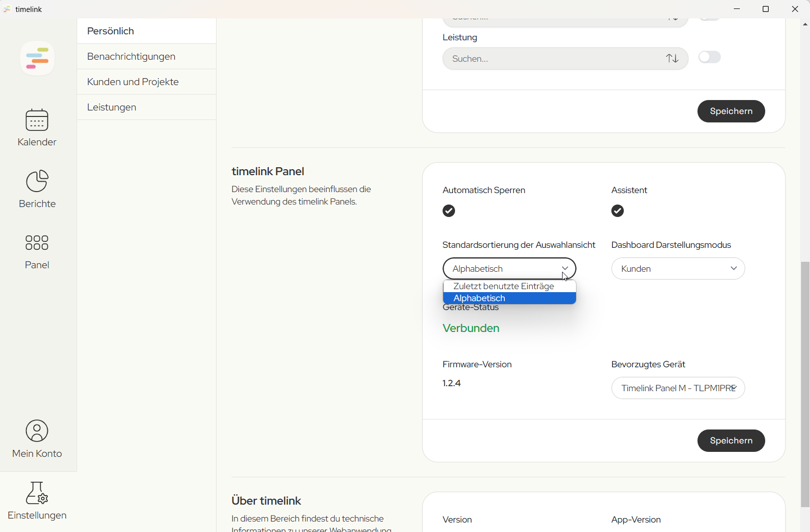The height and width of the screenshot is (532, 810).
Task: Minimize the timelink window
Action: point(737,9)
